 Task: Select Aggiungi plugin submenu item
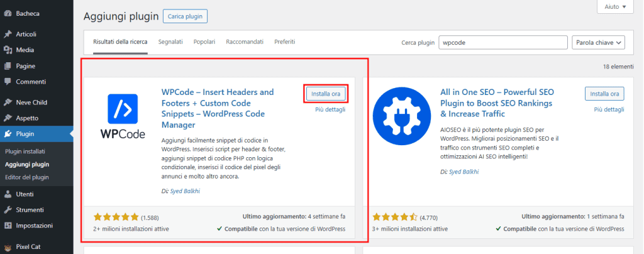click(27, 165)
